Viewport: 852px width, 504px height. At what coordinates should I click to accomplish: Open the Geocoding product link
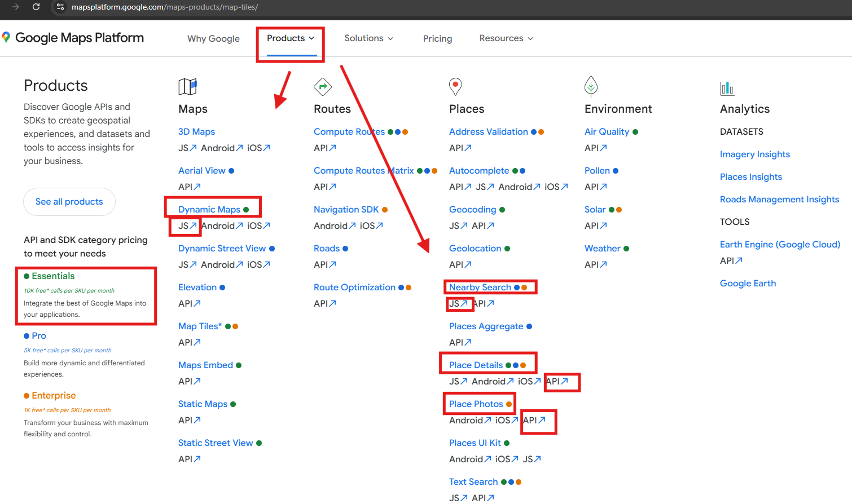(472, 209)
